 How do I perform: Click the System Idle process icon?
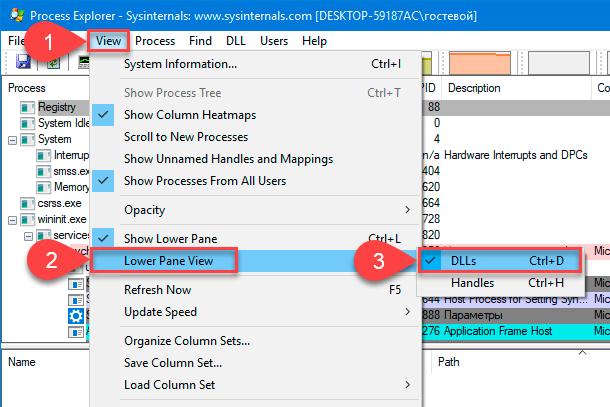click(27, 123)
